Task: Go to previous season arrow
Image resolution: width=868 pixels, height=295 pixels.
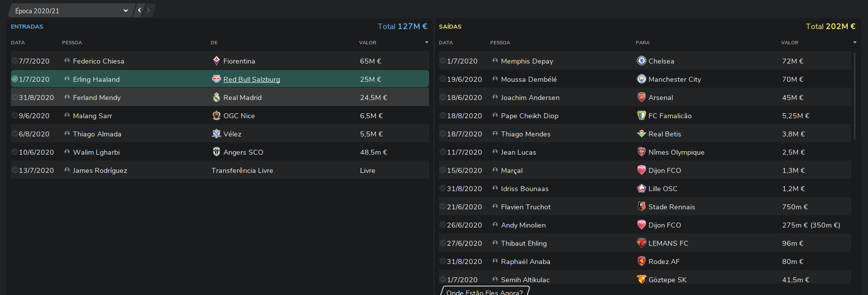Action: point(140,10)
